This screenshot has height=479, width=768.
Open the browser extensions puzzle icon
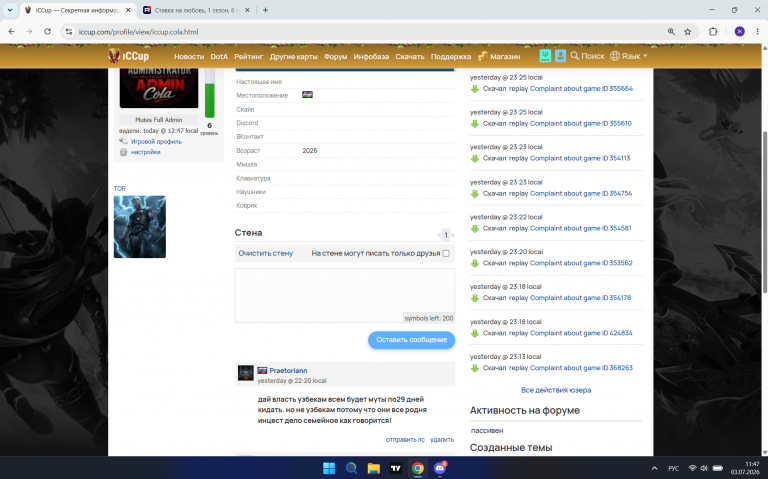tap(713, 31)
